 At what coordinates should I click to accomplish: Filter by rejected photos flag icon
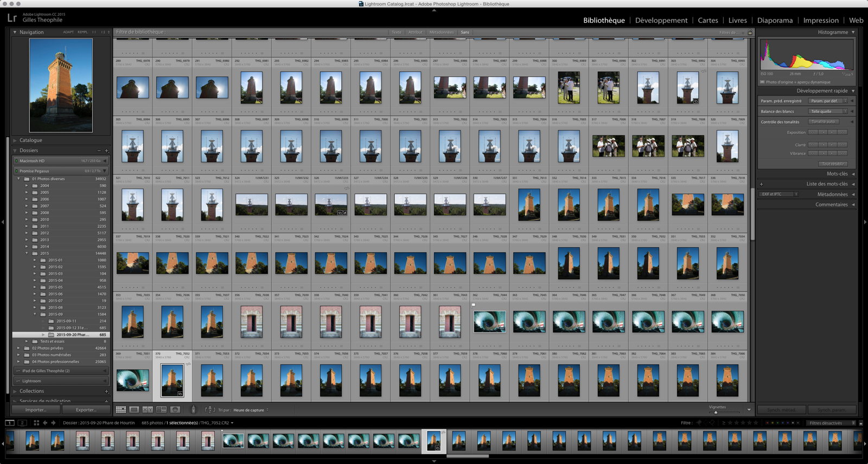click(712, 423)
